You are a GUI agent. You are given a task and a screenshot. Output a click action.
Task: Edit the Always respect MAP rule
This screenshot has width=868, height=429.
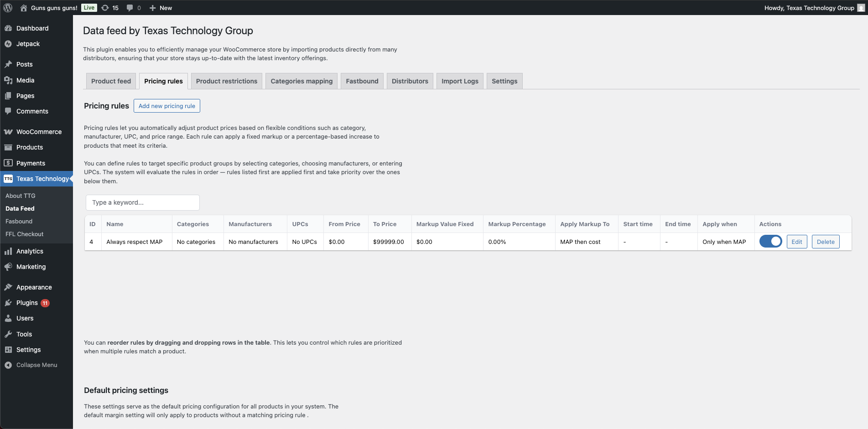coord(796,242)
